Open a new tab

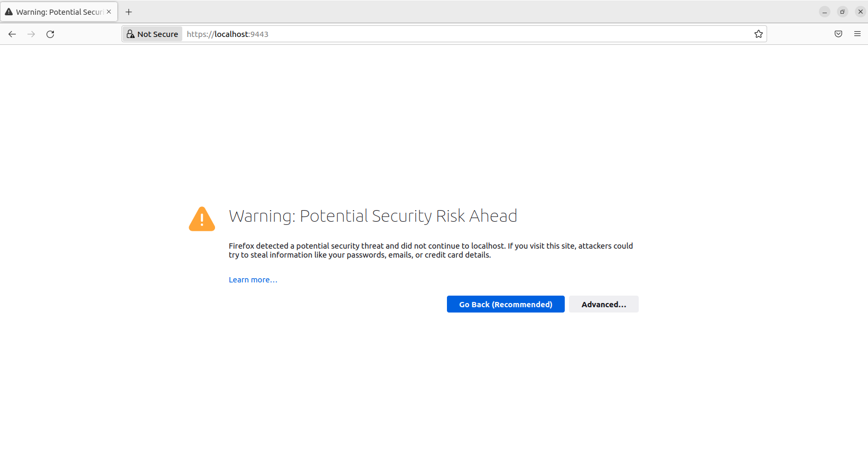coord(128,12)
